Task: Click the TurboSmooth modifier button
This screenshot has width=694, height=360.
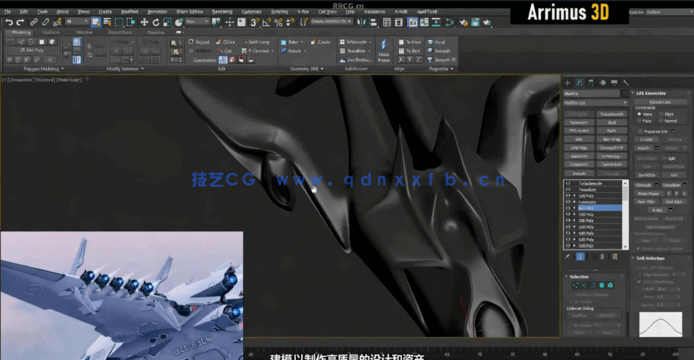Action: 612,114
